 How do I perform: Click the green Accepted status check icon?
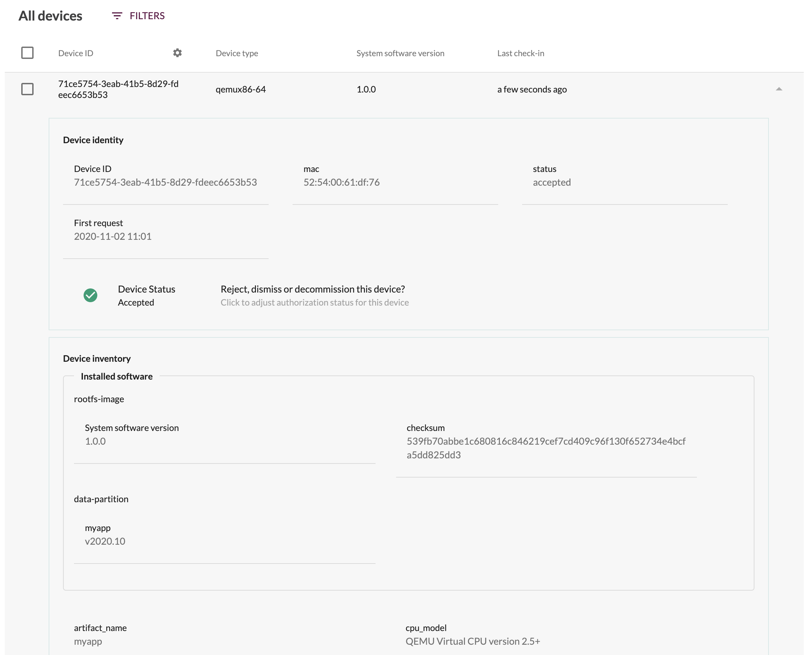pyautogui.click(x=90, y=295)
